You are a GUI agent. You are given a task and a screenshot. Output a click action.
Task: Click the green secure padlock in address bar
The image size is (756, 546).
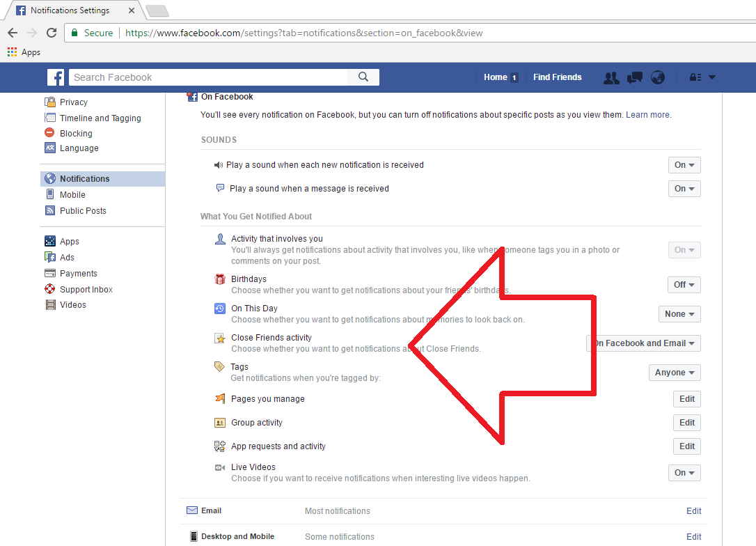[x=74, y=33]
